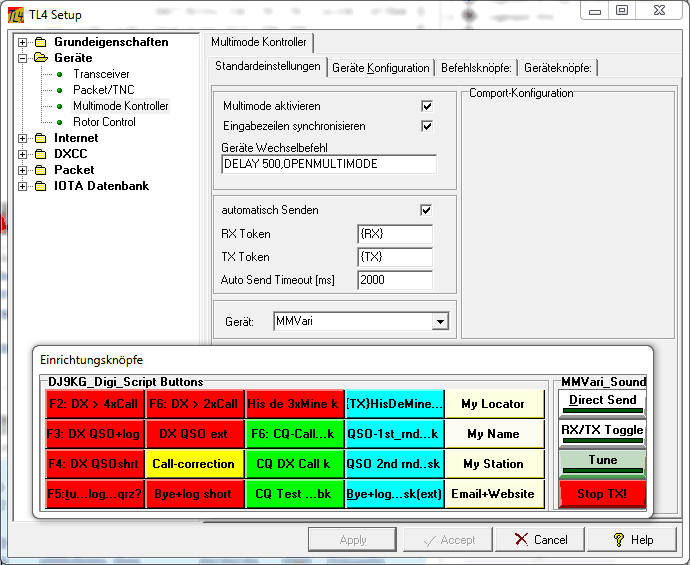The height and width of the screenshot is (565, 690).
Task: Click the yellow Call-correction button
Action: 195,464
